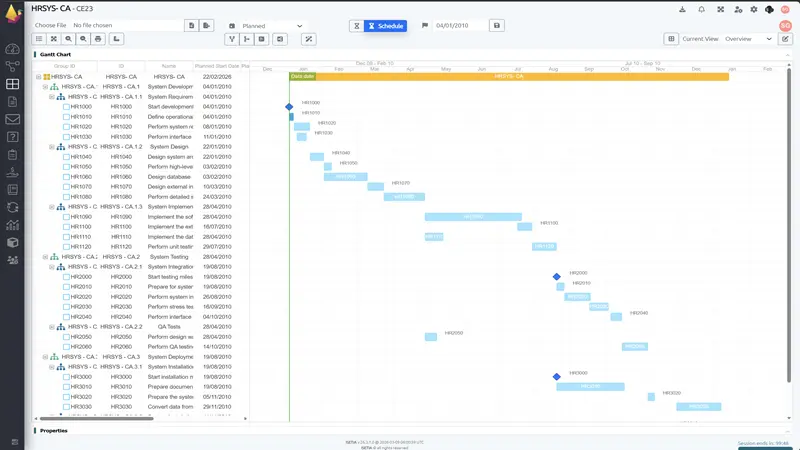This screenshot has height=450, width=800.
Task: Tick the checkbox for activity HR1000
Action: 67,107
